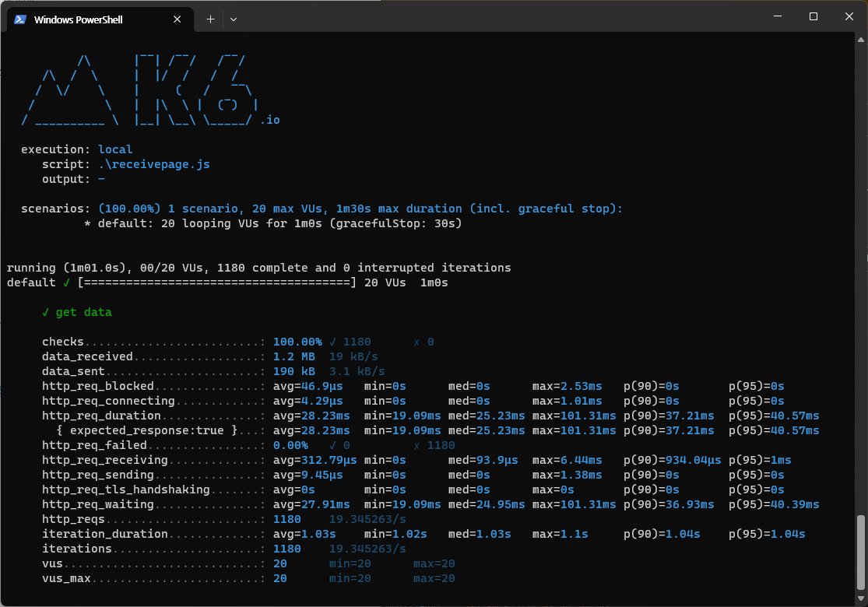868x607 pixels.
Task: Click the http_reqs '1180' count
Action: click(286, 520)
